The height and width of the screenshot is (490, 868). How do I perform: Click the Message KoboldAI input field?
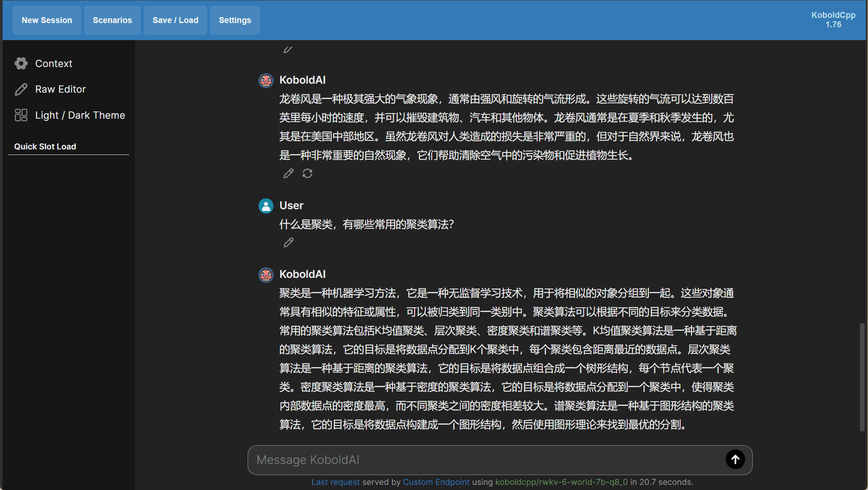[487, 460]
